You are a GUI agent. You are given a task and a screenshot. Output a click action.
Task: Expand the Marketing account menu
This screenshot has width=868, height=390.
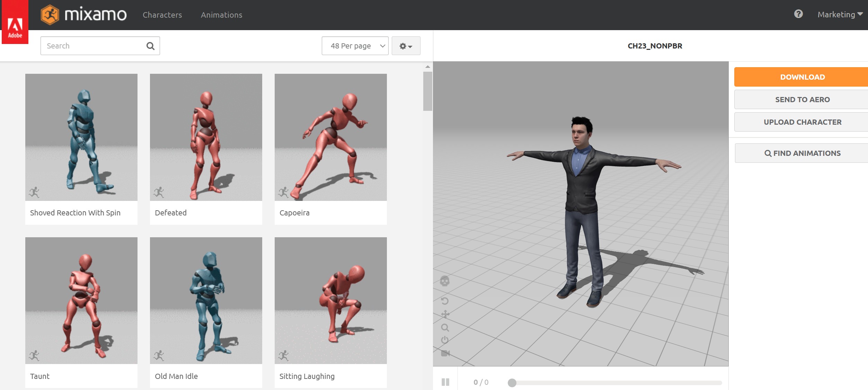click(x=840, y=15)
